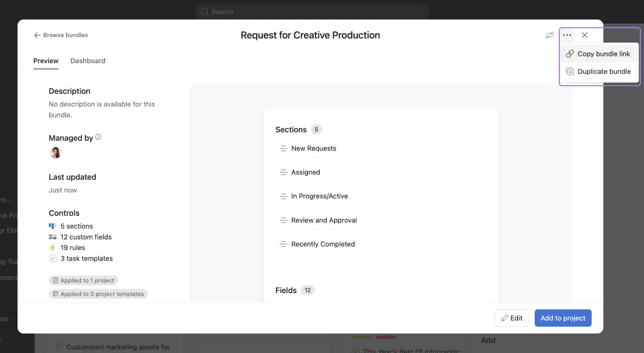
Task: Click the drag handle icon for Assigned
Action: (283, 172)
